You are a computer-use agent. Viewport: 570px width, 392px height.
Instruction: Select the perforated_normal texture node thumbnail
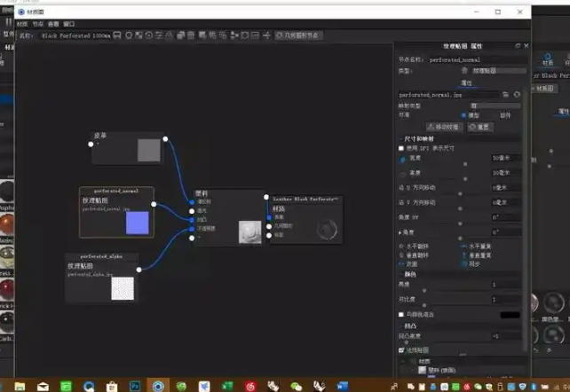click(x=137, y=223)
